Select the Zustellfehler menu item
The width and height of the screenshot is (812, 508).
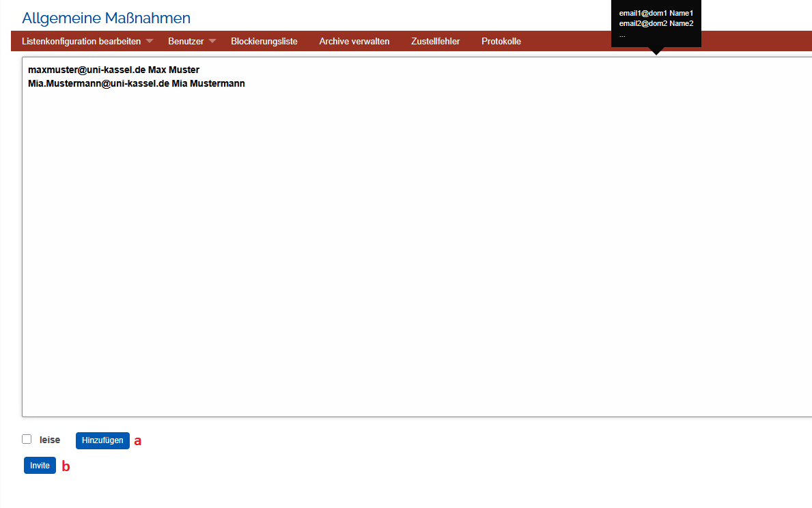[435, 42]
